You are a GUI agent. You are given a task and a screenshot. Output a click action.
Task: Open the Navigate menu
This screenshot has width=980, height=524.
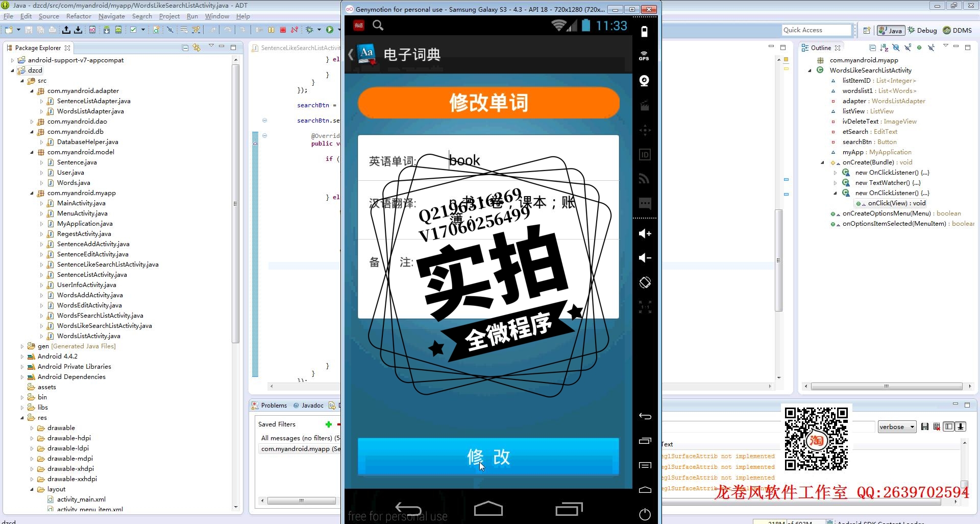[112, 16]
